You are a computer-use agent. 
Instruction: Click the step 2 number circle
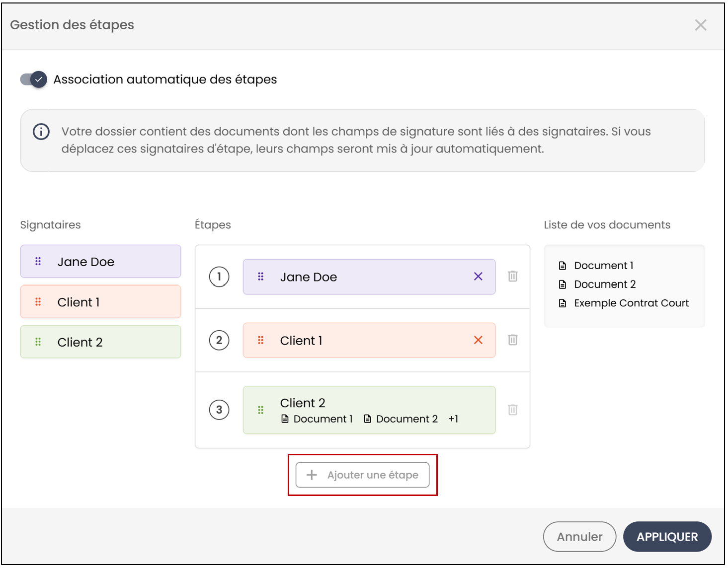pyautogui.click(x=219, y=340)
